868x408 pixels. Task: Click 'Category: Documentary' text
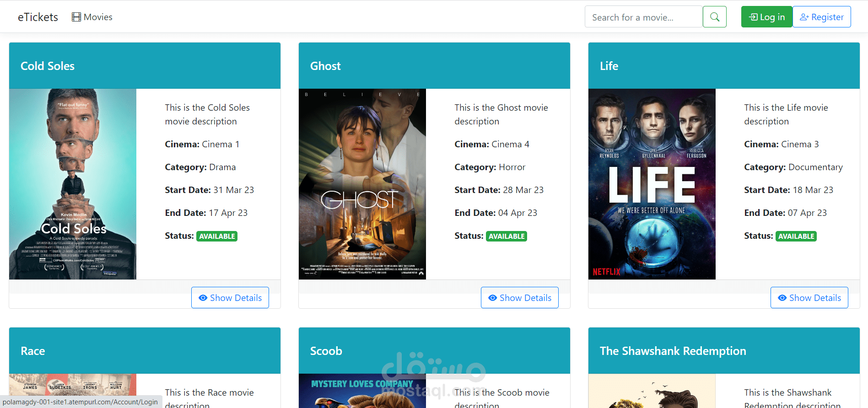(x=793, y=167)
